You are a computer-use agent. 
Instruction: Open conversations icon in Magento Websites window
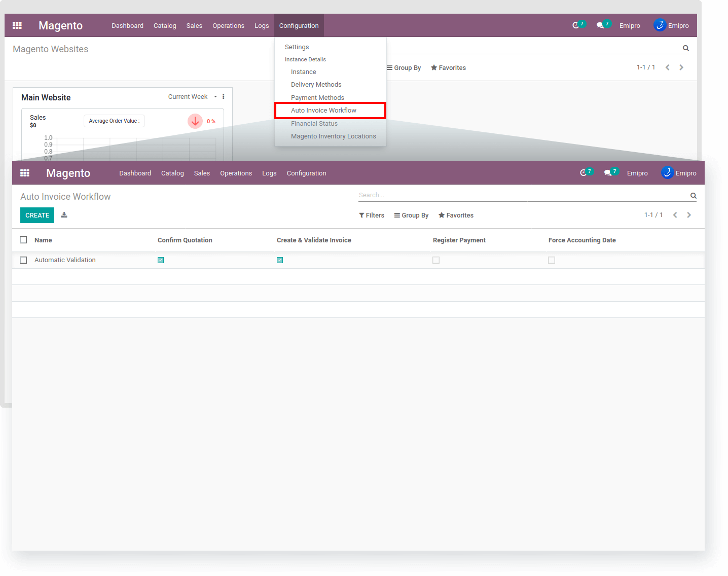(600, 25)
